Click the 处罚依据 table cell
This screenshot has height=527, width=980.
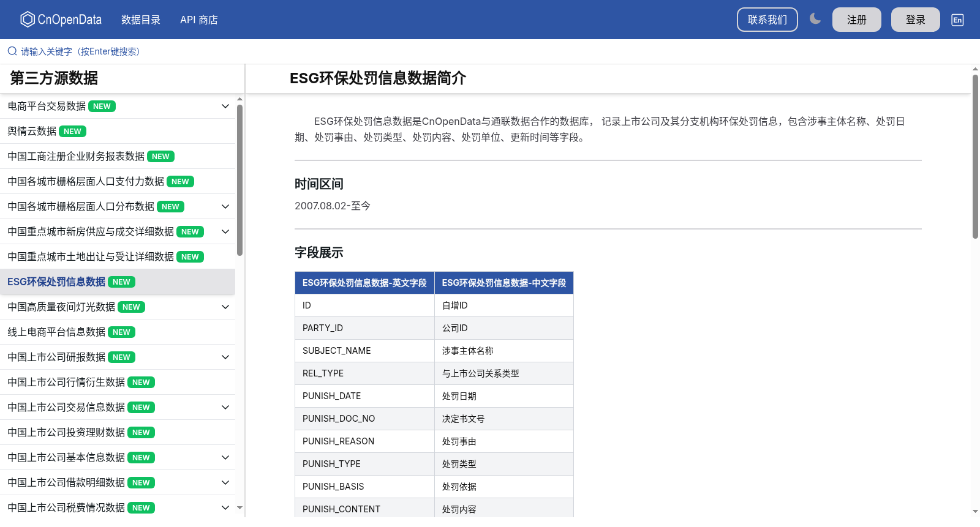tap(504, 487)
